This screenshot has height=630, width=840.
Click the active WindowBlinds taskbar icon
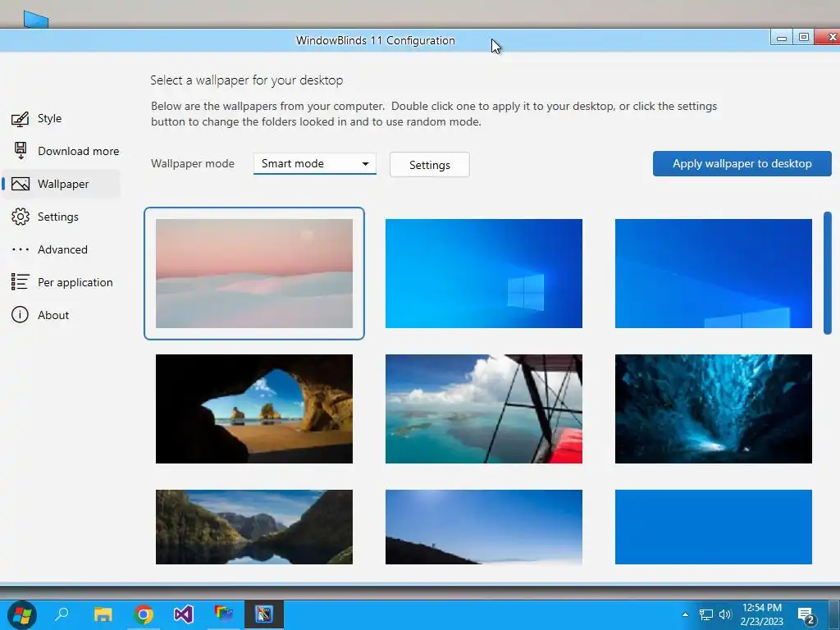[263, 614]
